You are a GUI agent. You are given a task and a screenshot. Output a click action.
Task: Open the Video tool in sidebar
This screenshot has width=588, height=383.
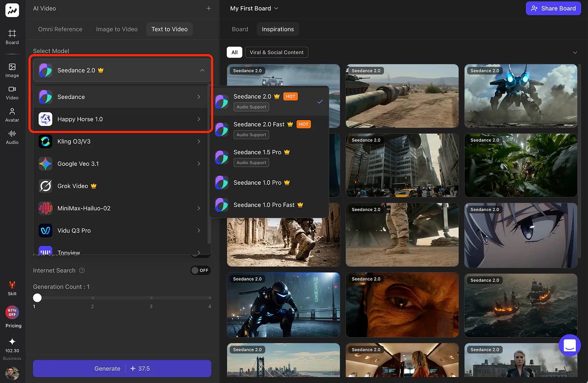tap(12, 93)
